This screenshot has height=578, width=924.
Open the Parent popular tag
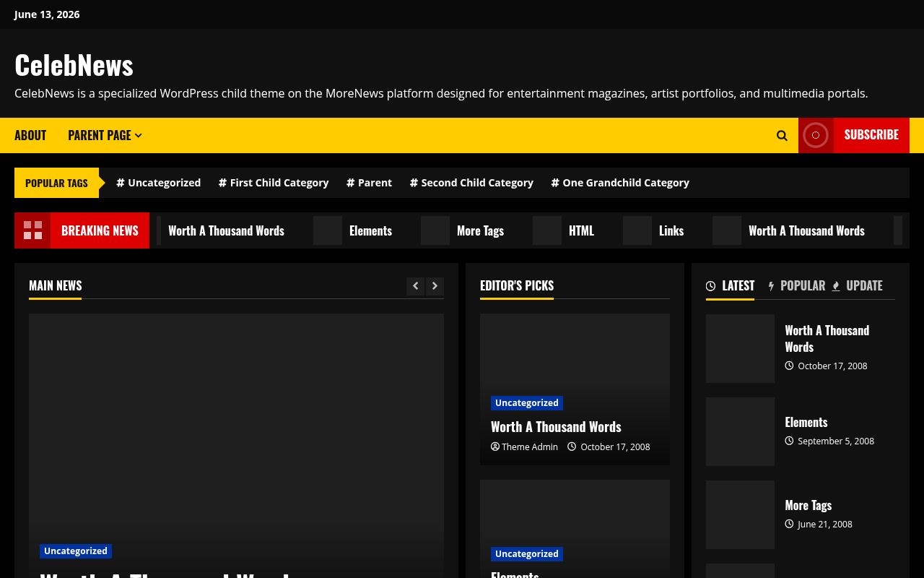coord(370,183)
